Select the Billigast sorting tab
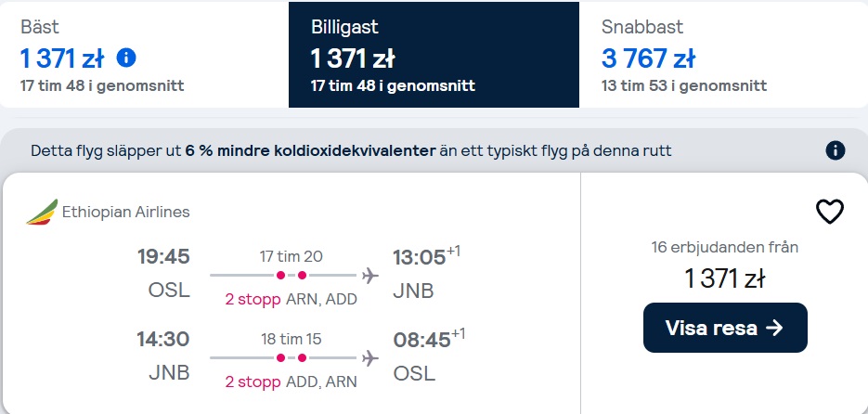The height and width of the screenshot is (414, 868). [x=434, y=55]
